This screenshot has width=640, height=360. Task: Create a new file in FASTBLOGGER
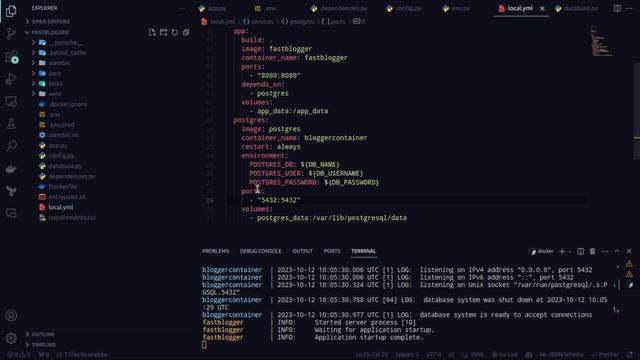(x=152, y=32)
